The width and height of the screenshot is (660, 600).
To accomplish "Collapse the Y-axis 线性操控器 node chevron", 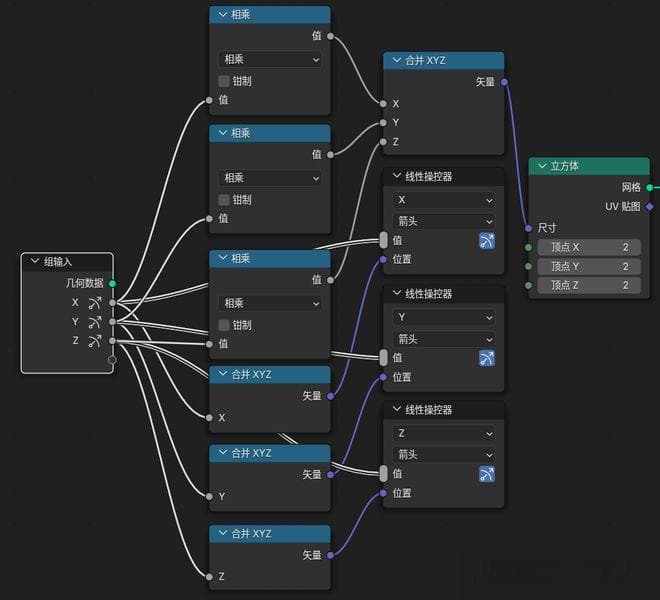I will [397, 293].
